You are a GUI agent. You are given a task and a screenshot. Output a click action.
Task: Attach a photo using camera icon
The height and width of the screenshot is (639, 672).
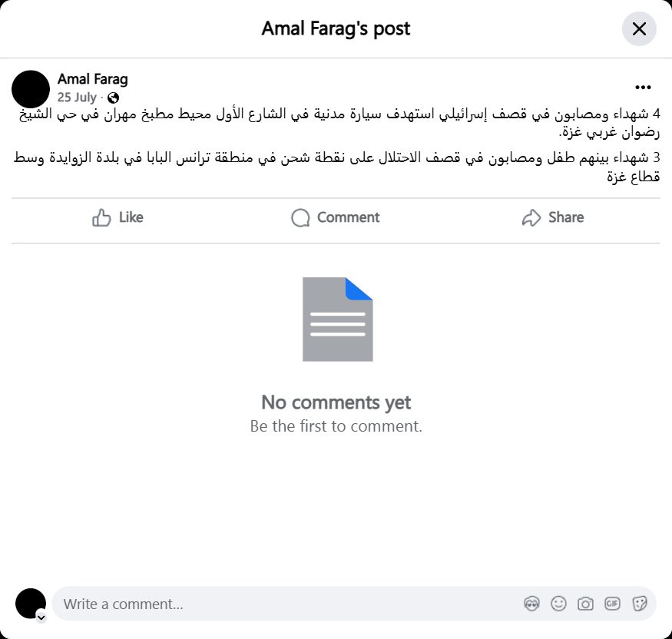pos(585,604)
